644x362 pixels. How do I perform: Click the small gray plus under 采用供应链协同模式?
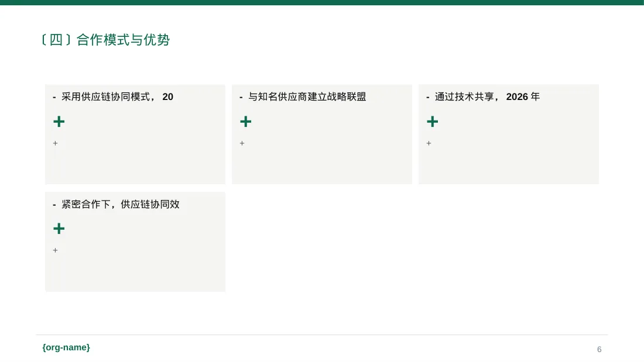pos(56,143)
